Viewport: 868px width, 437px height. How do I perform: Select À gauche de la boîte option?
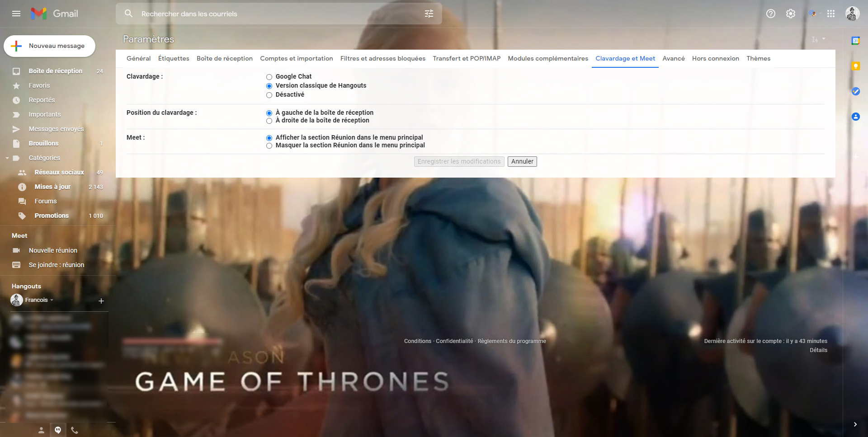[x=269, y=113]
